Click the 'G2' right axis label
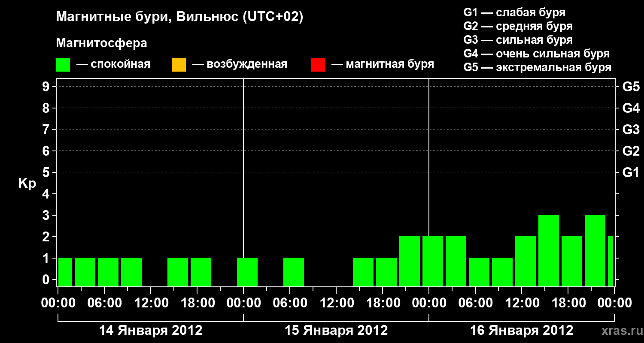This screenshot has height=343, width=644. (x=631, y=151)
